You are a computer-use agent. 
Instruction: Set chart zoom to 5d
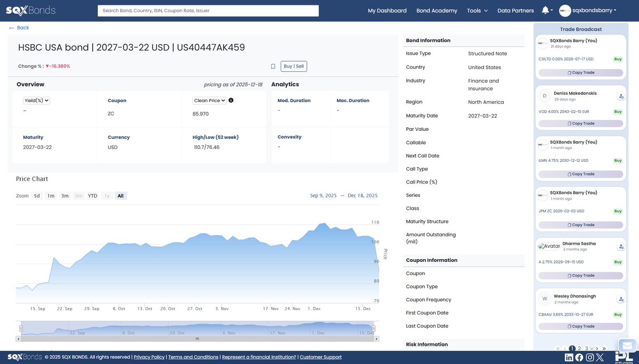tap(37, 196)
